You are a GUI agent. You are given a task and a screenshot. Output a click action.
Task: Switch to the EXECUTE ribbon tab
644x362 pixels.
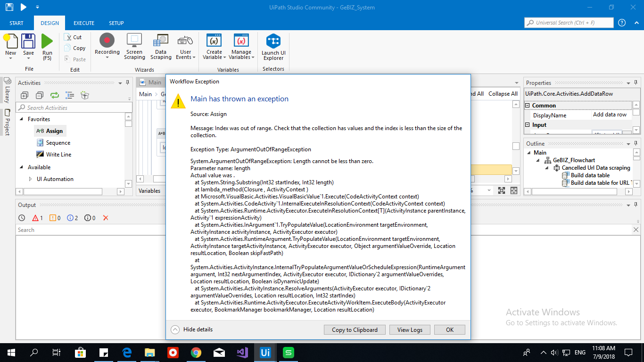83,22
